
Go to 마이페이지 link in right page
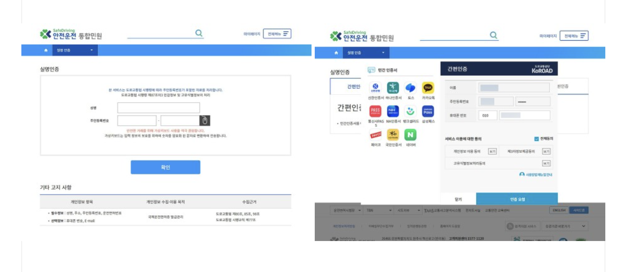[x=548, y=36]
